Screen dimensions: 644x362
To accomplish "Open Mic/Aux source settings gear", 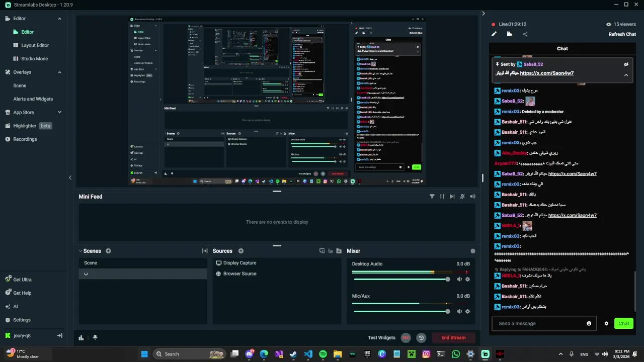I will (x=467, y=311).
